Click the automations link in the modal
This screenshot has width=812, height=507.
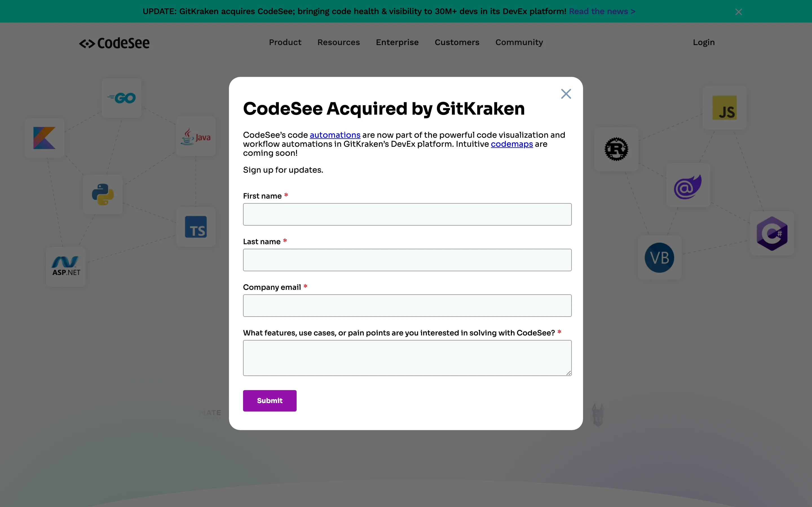pos(335,135)
